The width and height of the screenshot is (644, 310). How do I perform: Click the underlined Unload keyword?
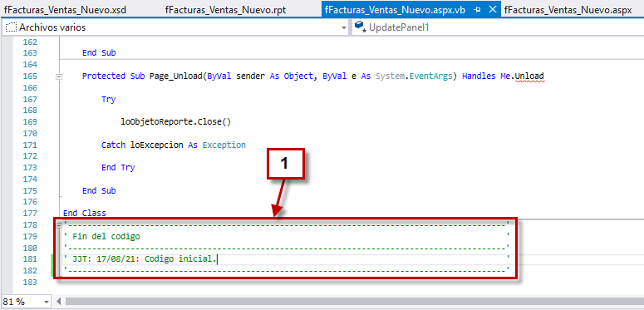(529, 76)
